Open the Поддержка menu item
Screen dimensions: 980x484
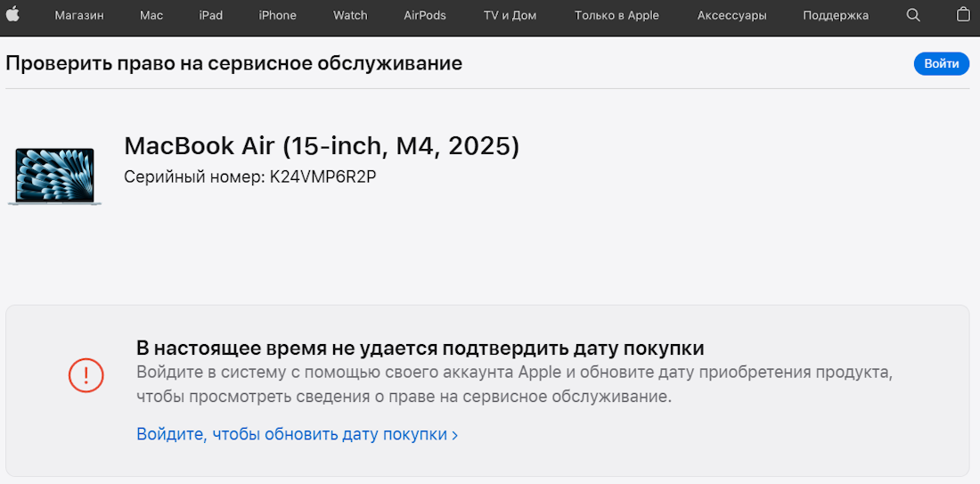tap(836, 16)
